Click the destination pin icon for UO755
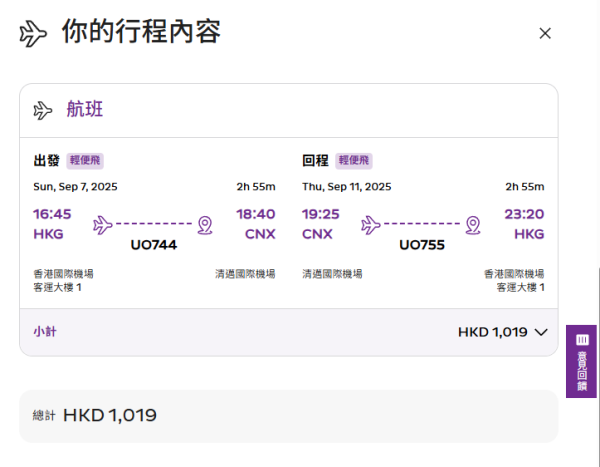The height and width of the screenshot is (467, 600). click(x=473, y=225)
